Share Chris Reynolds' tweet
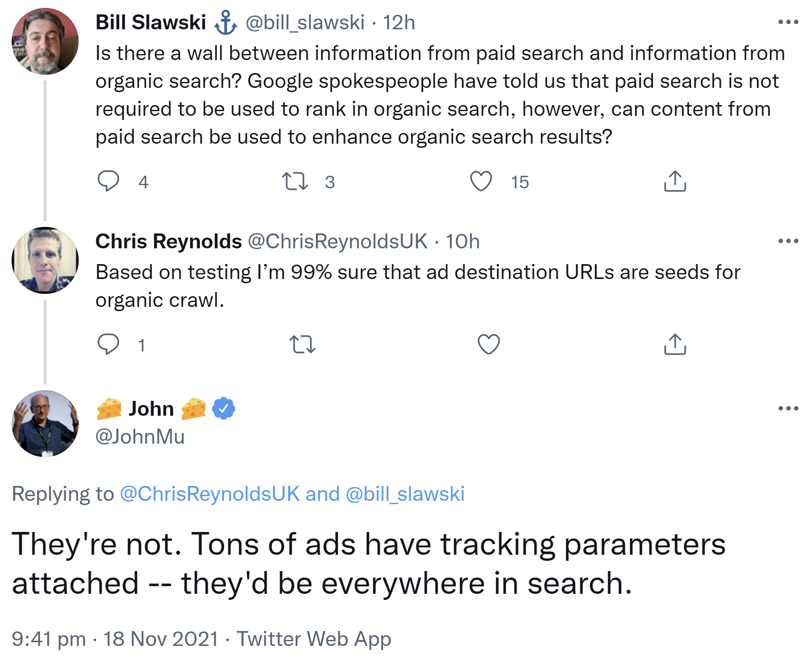812x658 pixels. click(x=674, y=345)
